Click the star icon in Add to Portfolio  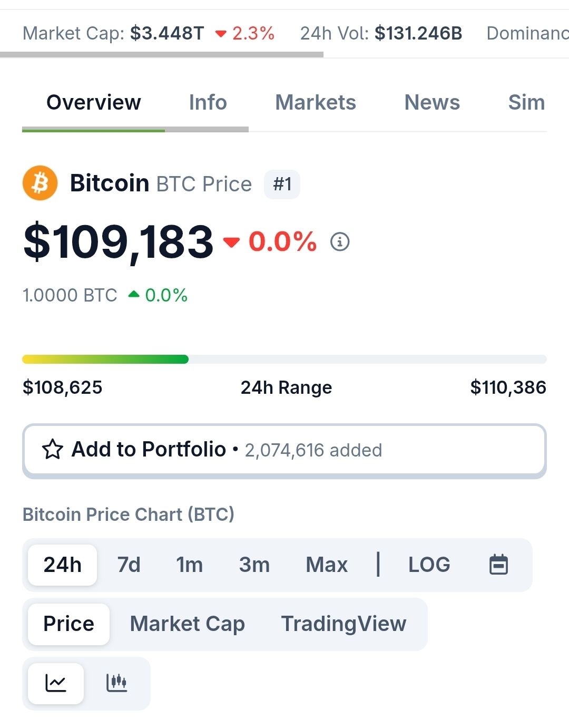click(x=53, y=450)
